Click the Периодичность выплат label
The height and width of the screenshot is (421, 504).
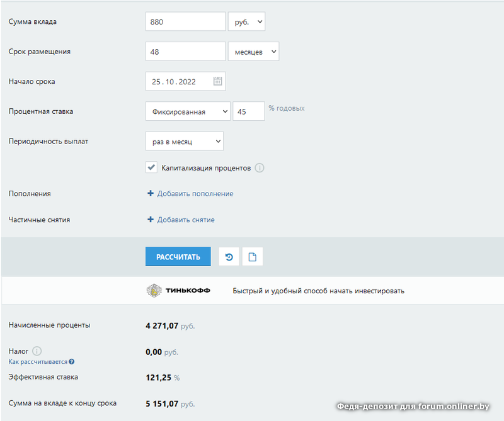[49, 142]
